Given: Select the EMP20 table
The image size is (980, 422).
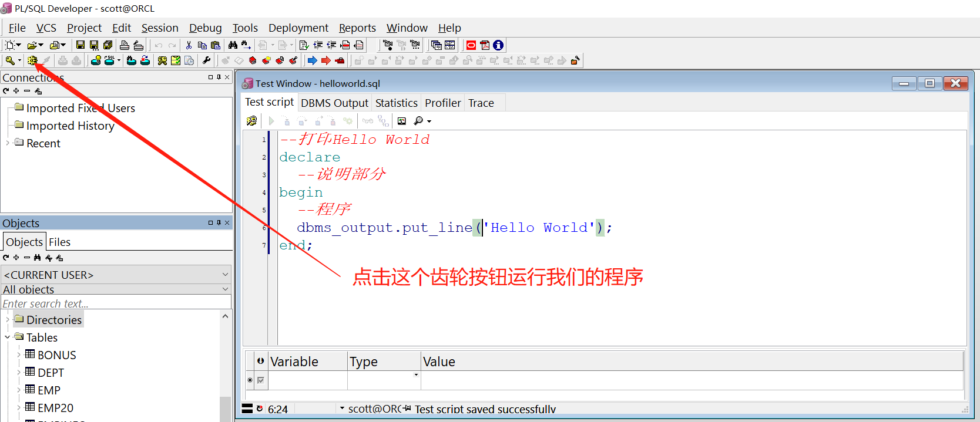Looking at the screenshot, I should (x=55, y=408).
